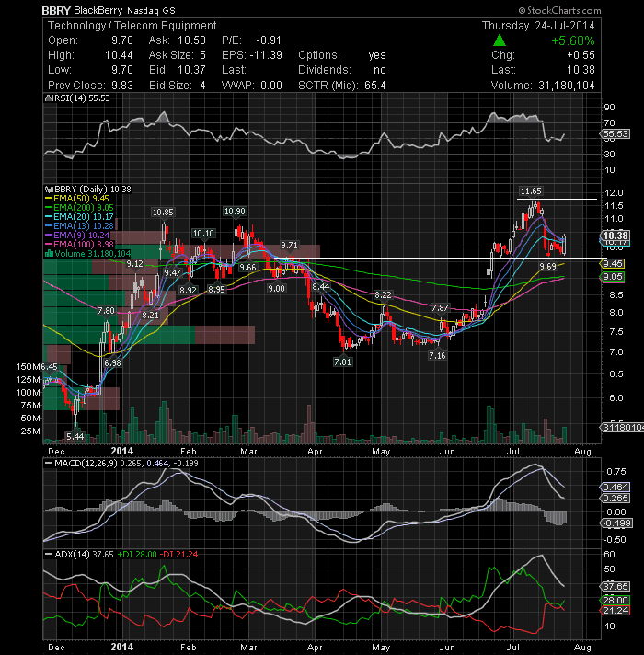Click the Prev Close value 9.83
The width and height of the screenshot is (644, 655).
122,86
